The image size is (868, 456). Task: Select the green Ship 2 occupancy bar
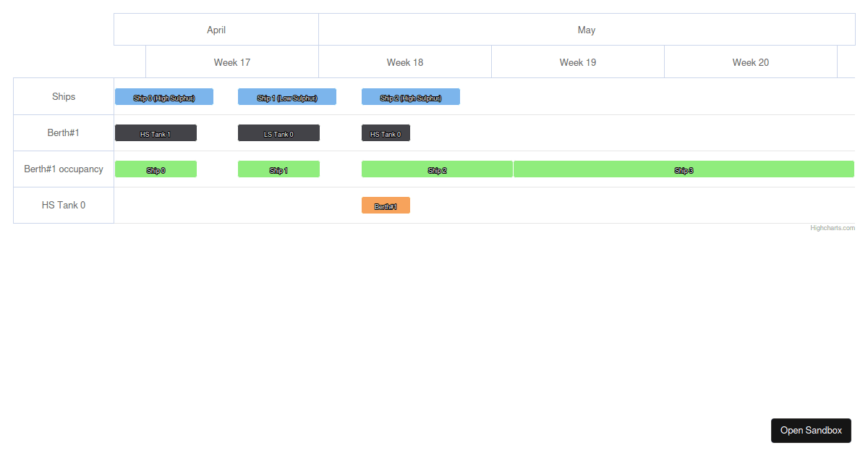pos(437,169)
